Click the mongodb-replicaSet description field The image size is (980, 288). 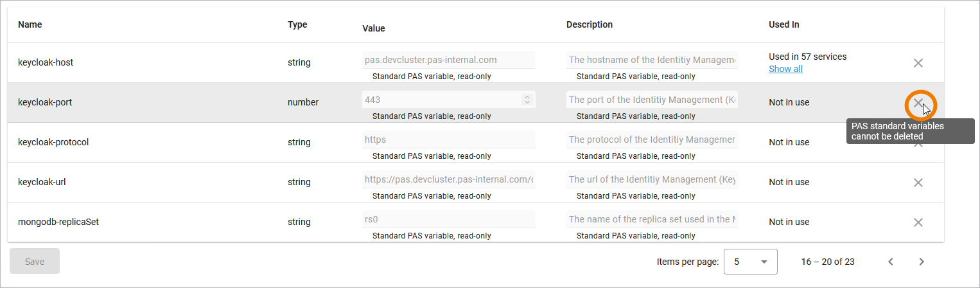point(651,219)
